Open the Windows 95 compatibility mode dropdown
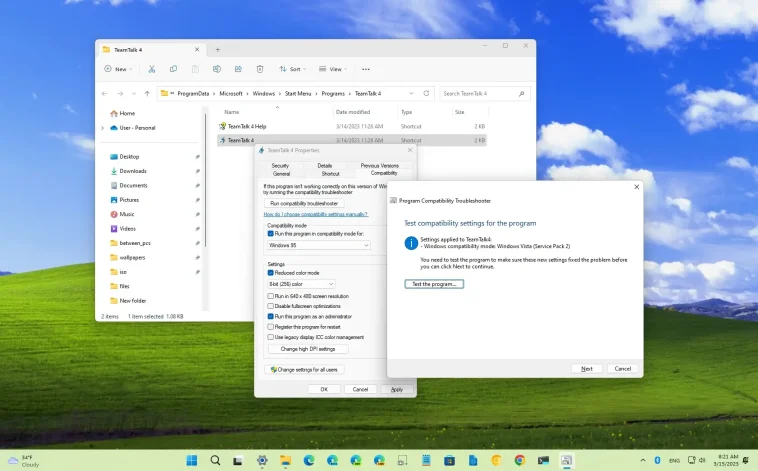The height and width of the screenshot is (471, 758). (318, 245)
